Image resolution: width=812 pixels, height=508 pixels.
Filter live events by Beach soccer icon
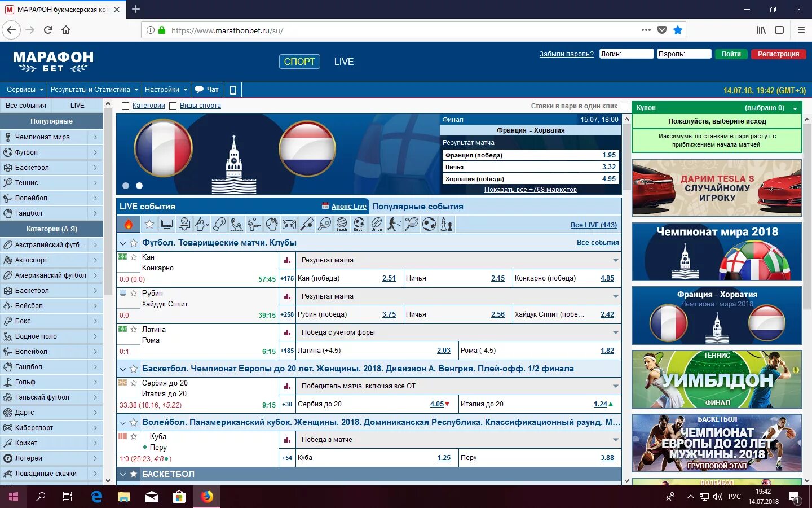coord(359,224)
